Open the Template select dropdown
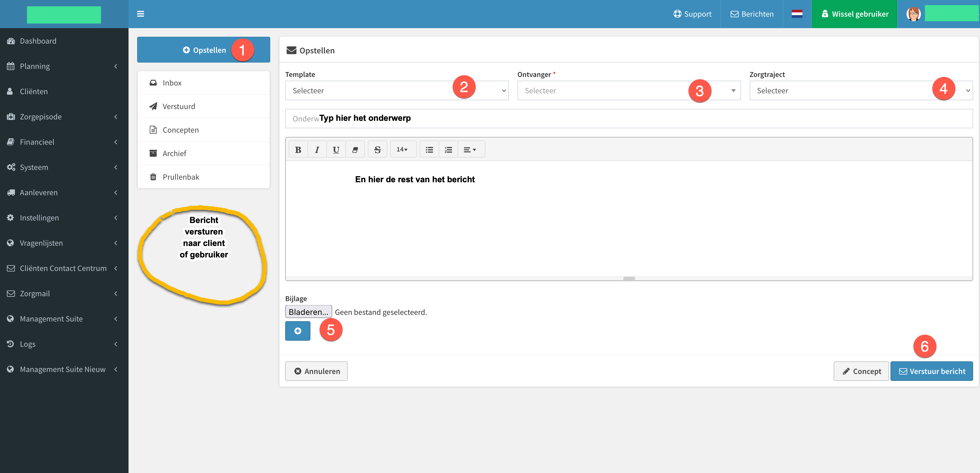Screen dimensions: 980x473 (397, 91)
